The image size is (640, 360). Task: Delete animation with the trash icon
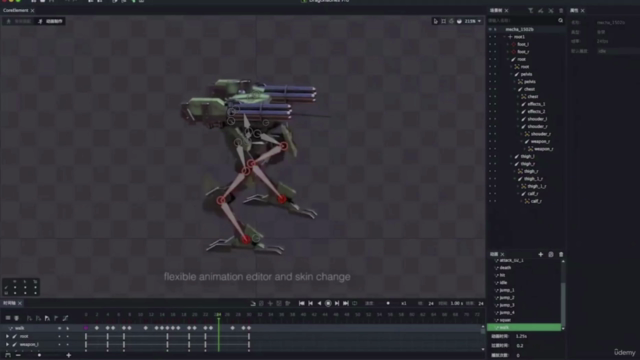pyautogui.click(x=561, y=254)
